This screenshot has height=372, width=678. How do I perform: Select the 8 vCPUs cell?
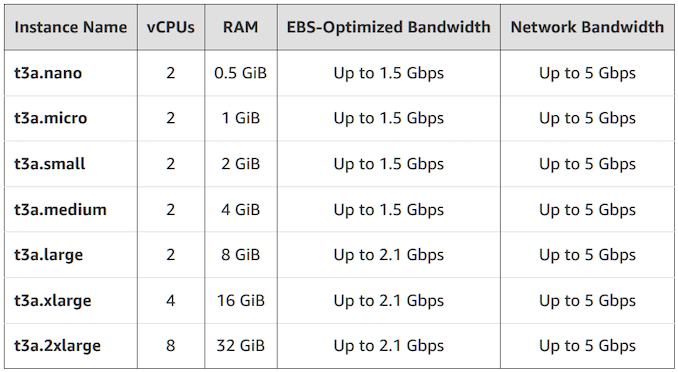coord(171,346)
